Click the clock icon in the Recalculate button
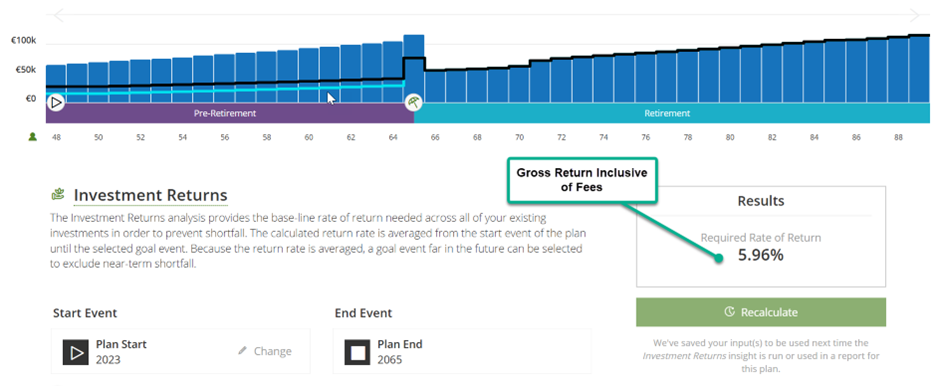This screenshot has height=386, width=940. 730,312
